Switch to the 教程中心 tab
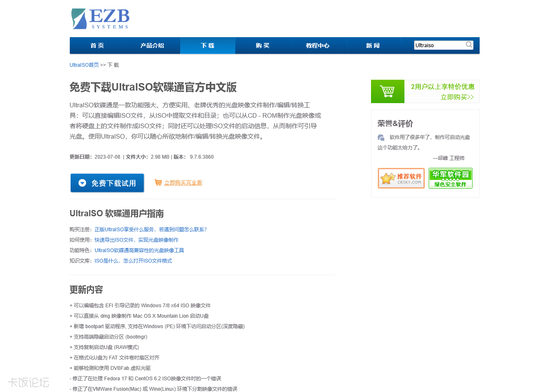The image size is (549, 392). pyautogui.click(x=318, y=45)
